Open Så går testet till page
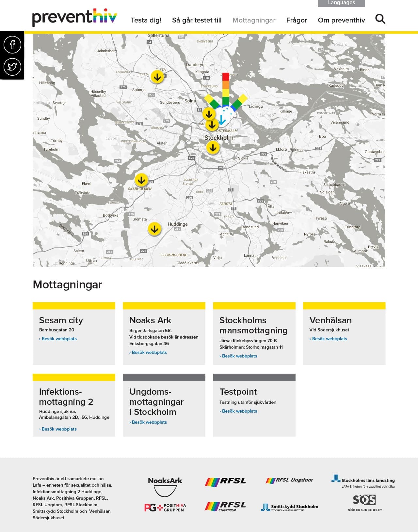 (197, 20)
